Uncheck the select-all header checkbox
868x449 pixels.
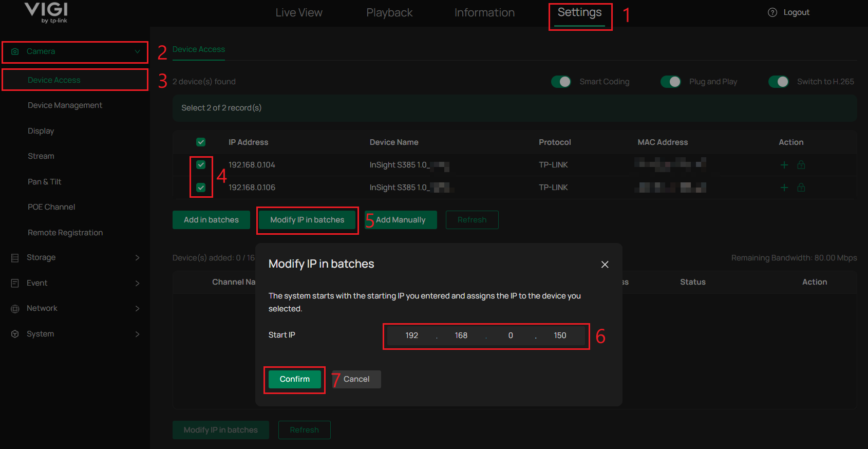click(201, 142)
